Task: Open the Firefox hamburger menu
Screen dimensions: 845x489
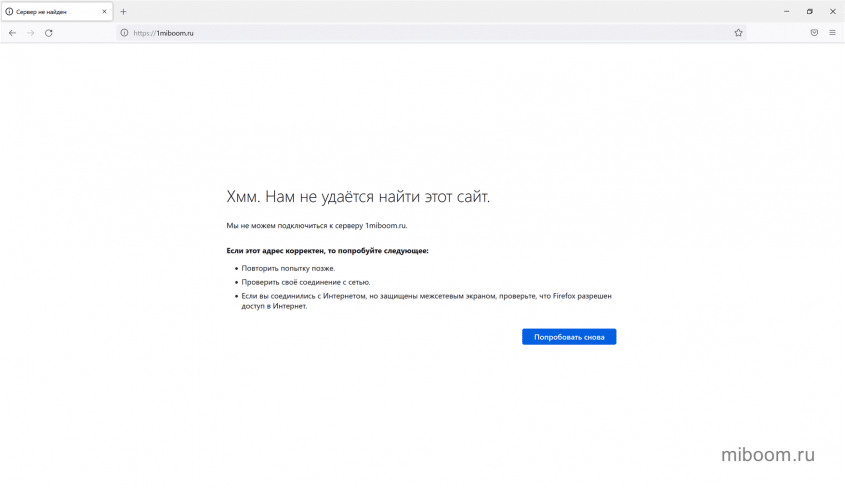Action: click(x=832, y=33)
